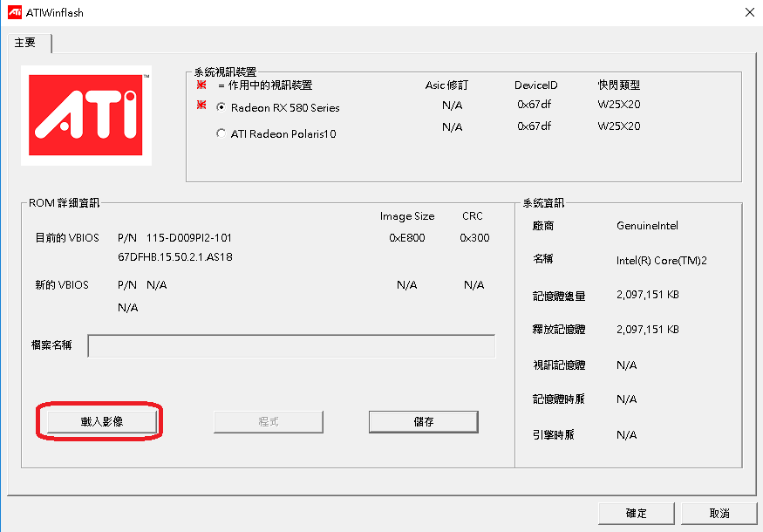
Task: Focus the 檔案名稱 file name field
Action: (291, 345)
